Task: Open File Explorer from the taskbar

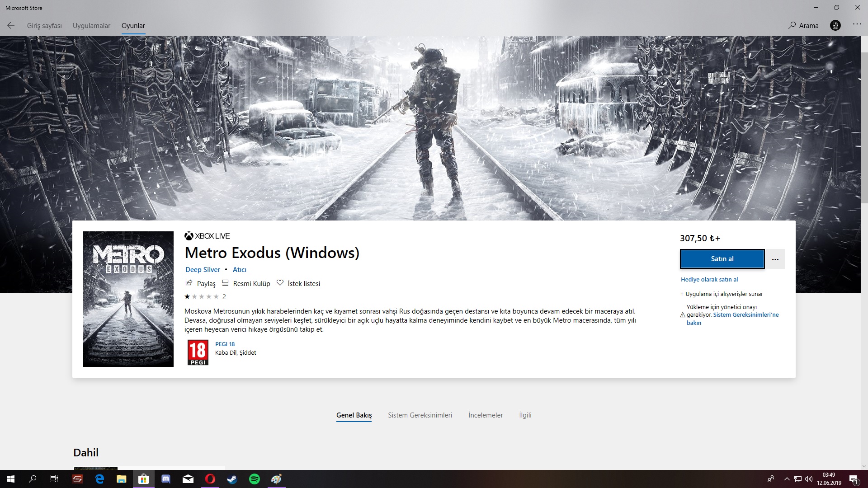Action: pyautogui.click(x=122, y=479)
